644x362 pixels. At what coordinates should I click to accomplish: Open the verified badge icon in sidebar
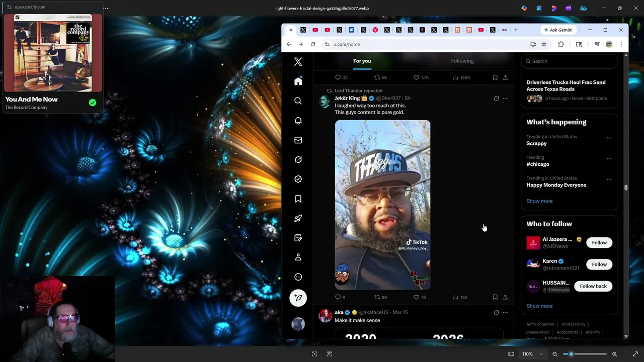pyautogui.click(x=298, y=179)
